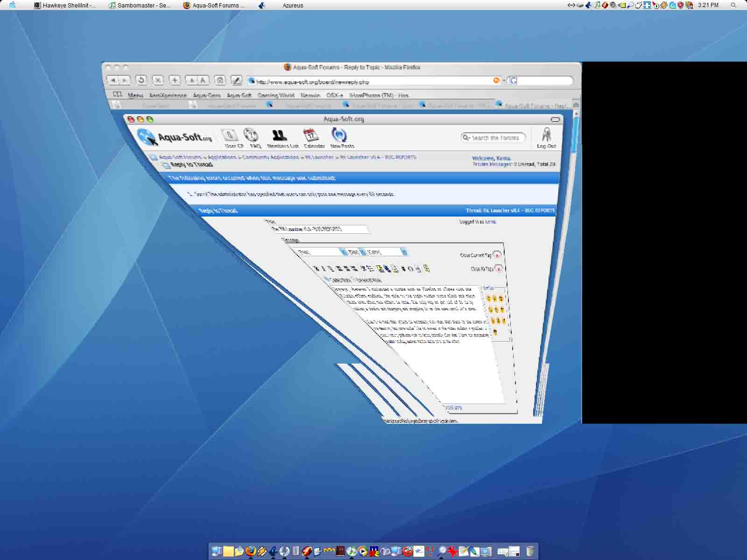Open the AeroXperience bookmark
The image size is (747, 560).
168,95
